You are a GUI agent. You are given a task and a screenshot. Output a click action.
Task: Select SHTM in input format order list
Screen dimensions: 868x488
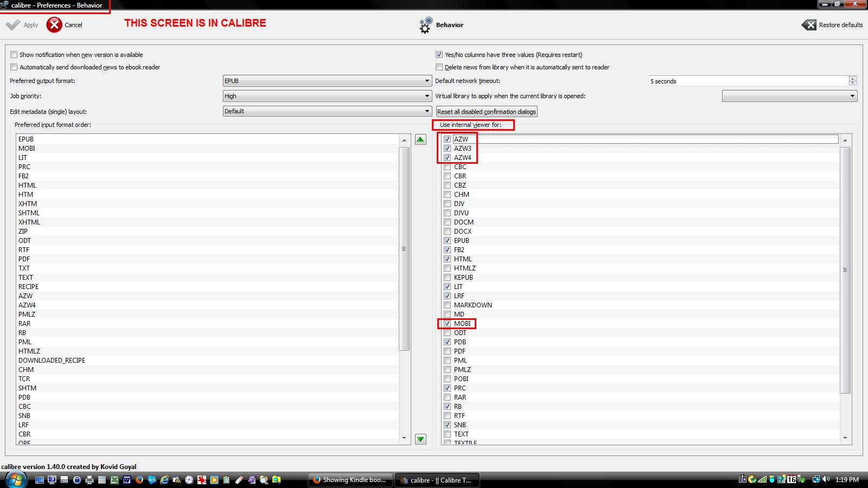[x=208, y=388]
